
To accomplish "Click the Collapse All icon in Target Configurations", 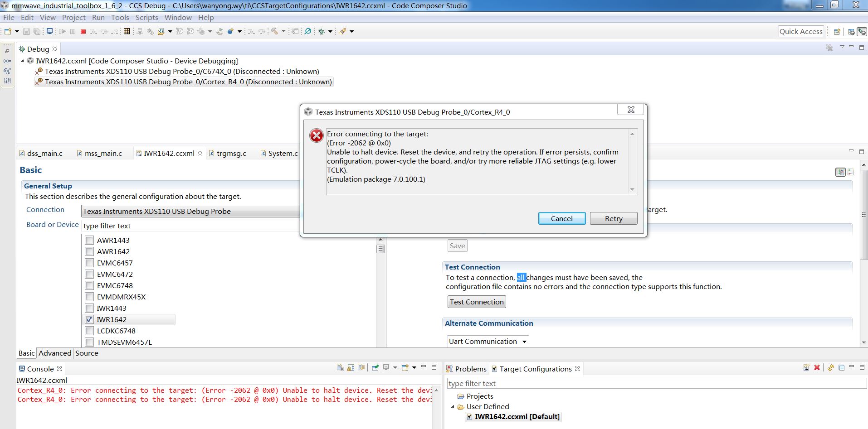I will pyautogui.click(x=841, y=367).
